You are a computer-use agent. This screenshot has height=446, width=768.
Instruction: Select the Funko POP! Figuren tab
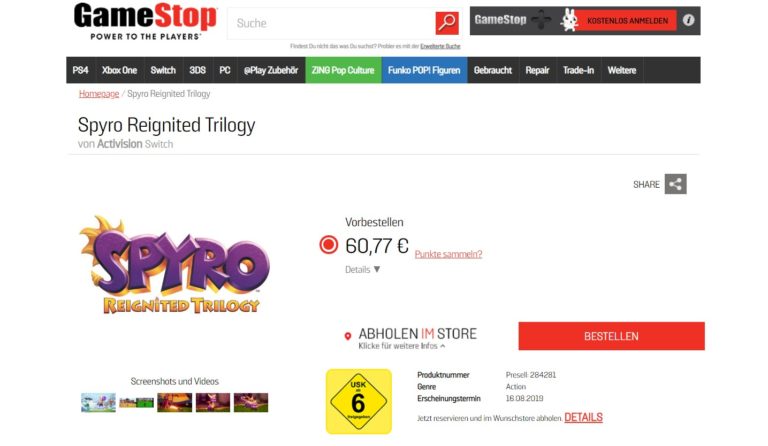pyautogui.click(x=424, y=70)
